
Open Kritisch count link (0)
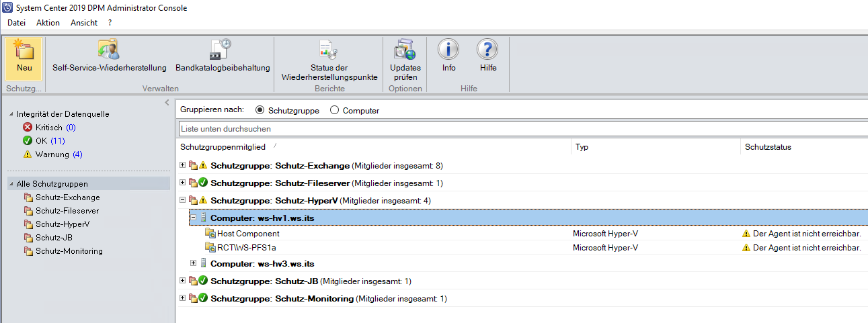click(x=71, y=127)
